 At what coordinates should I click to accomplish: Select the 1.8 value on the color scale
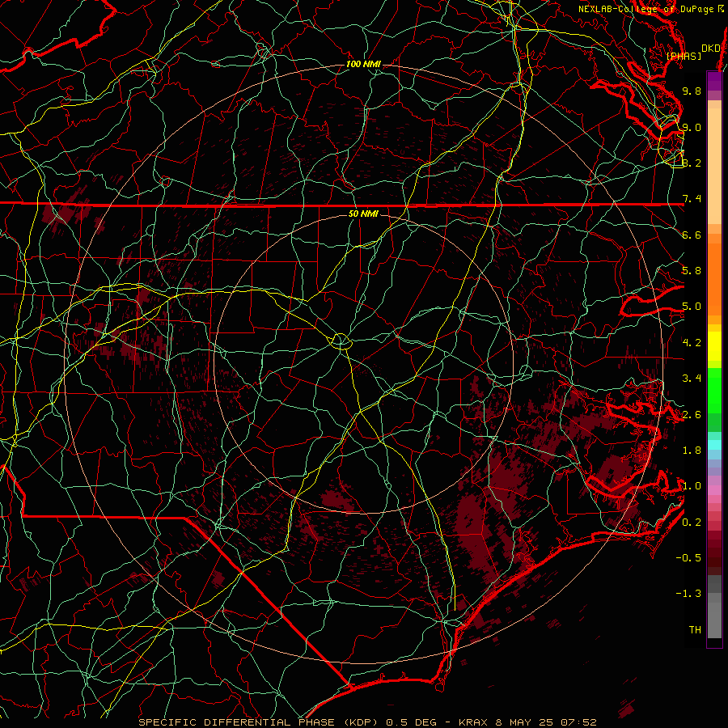[x=692, y=451]
